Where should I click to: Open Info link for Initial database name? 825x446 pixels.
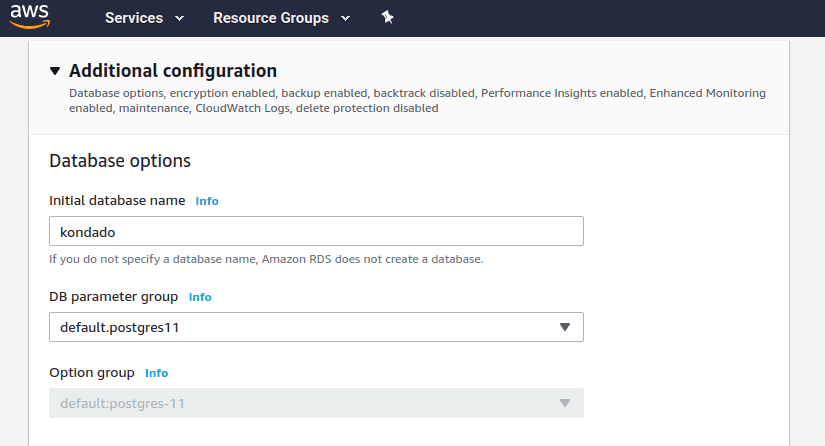pos(207,201)
